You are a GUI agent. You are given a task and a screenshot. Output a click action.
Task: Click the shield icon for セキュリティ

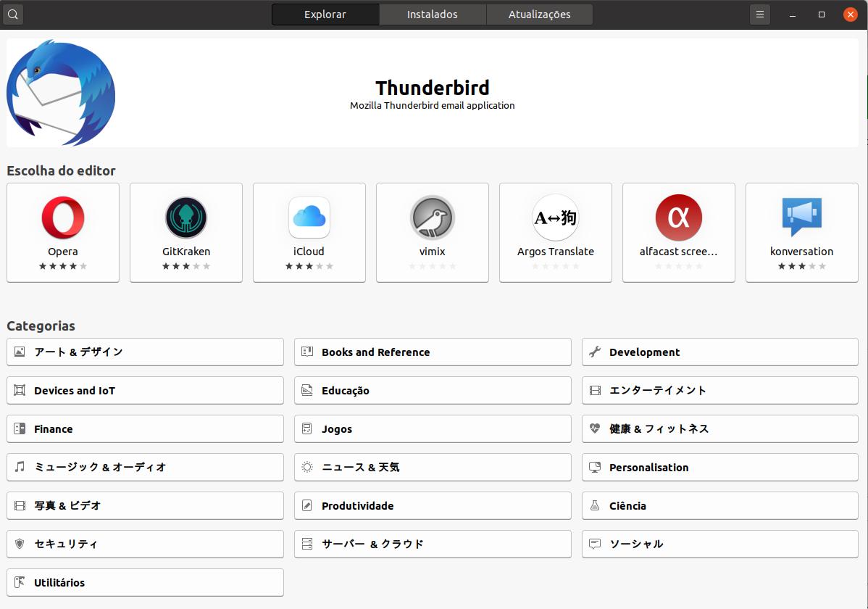(x=20, y=544)
